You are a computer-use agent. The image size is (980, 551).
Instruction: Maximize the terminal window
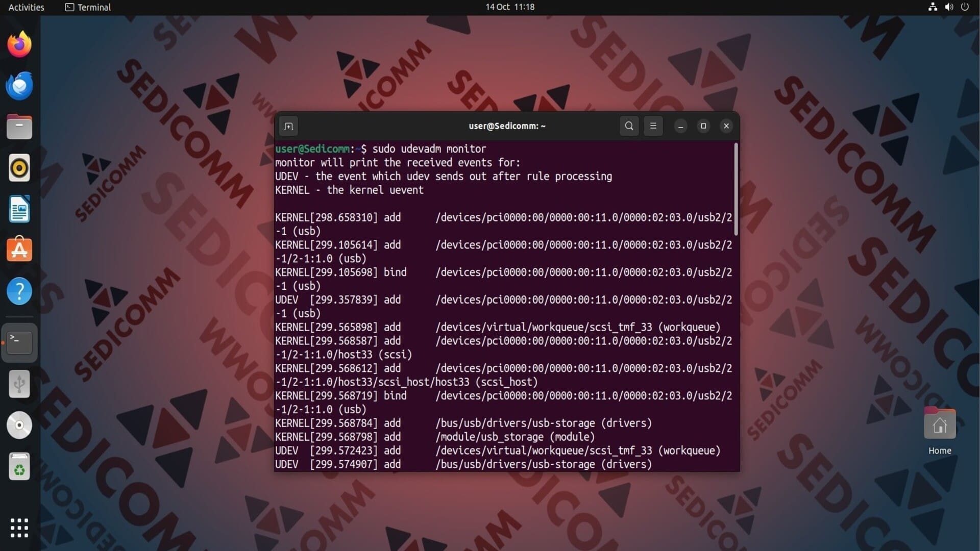click(x=703, y=126)
